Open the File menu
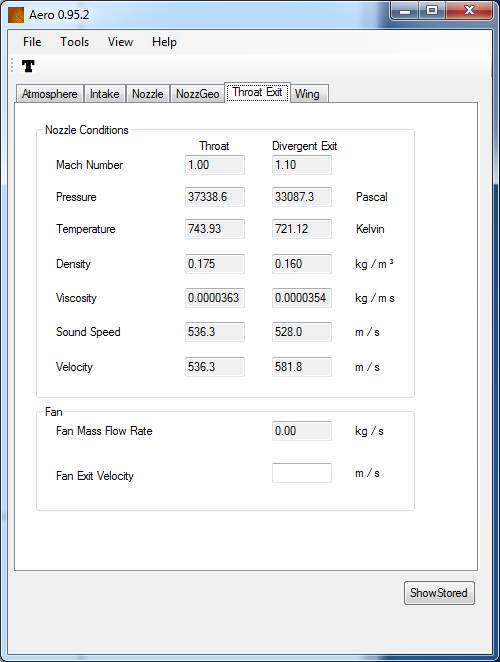This screenshot has width=500, height=662. [x=32, y=42]
